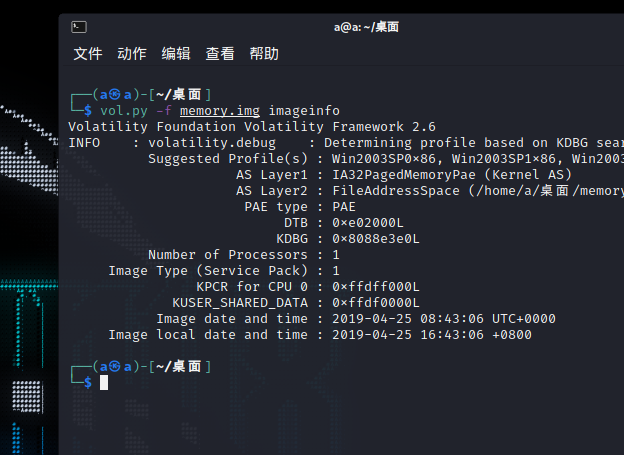This screenshot has width=624, height=455.
Task: Click the Suggested Profile(s) label
Action: pos(228,159)
